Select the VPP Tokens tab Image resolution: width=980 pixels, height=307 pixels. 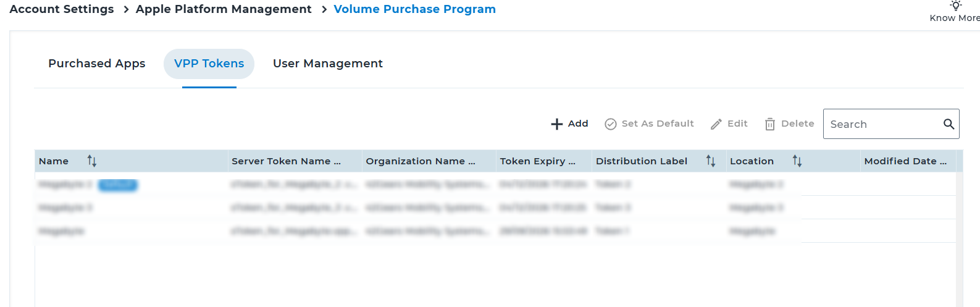point(209,64)
